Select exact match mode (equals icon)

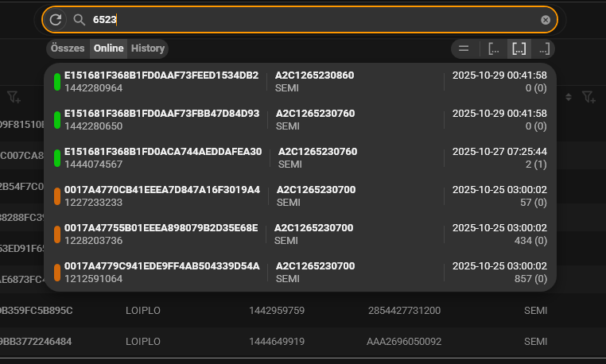(x=464, y=48)
